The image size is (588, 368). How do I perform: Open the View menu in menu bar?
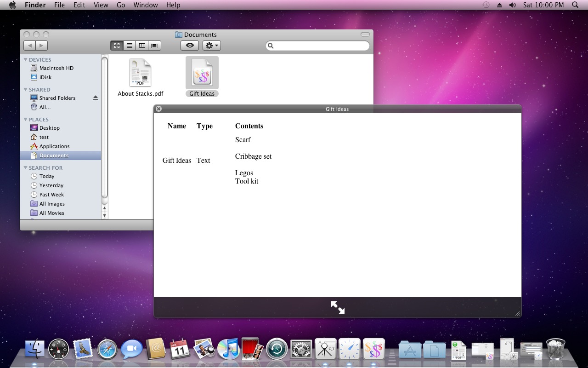[x=101, y=5]
